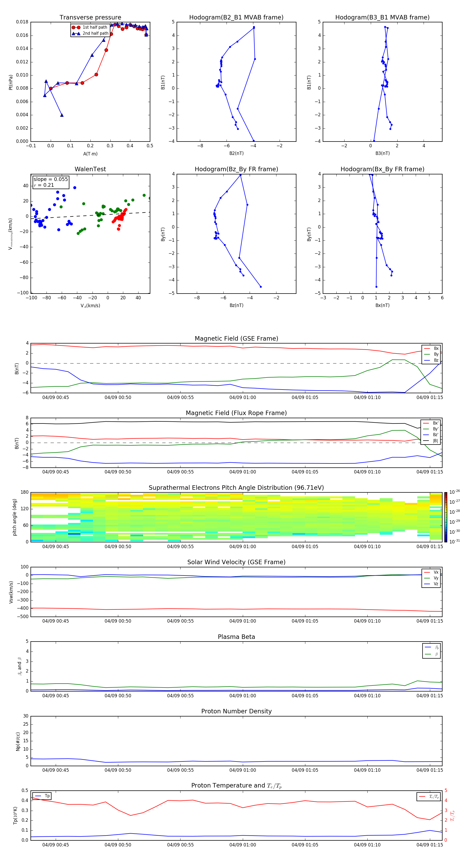473x868 pixels.
Task: Click the "V_remaining(km/s)" y-axis label
Action: [11, 234]
